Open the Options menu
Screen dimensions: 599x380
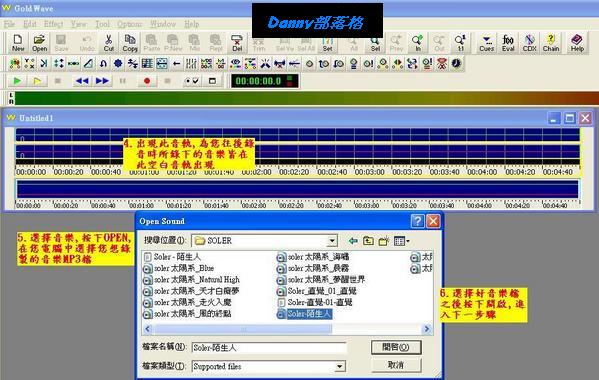point(130,24)
